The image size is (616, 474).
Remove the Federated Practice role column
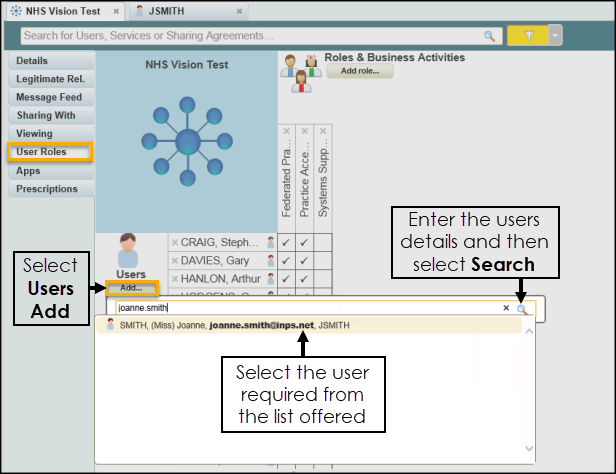[x=286, y=131]
